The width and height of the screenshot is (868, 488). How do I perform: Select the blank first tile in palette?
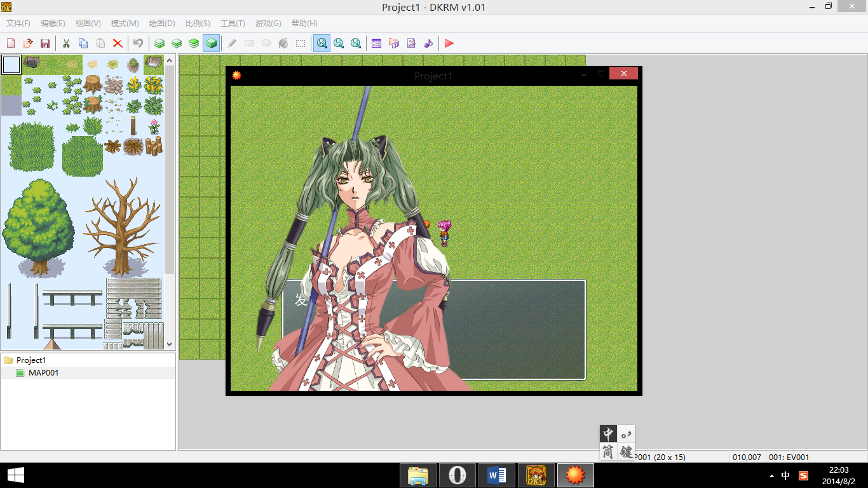(11, 65)
